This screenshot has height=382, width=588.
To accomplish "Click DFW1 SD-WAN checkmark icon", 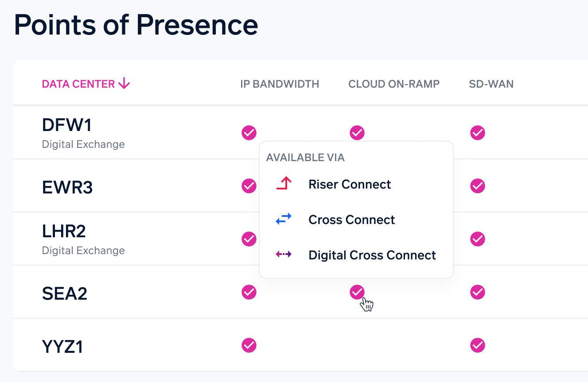I will coord(478,132).
